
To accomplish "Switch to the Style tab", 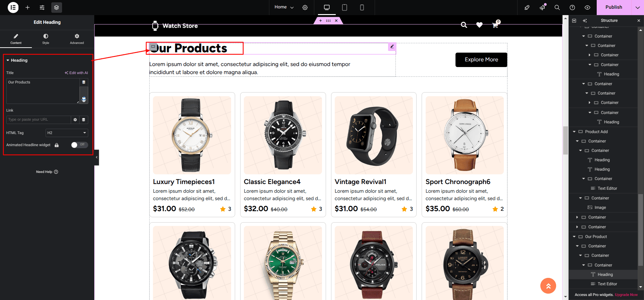I will tap(46, 39).
